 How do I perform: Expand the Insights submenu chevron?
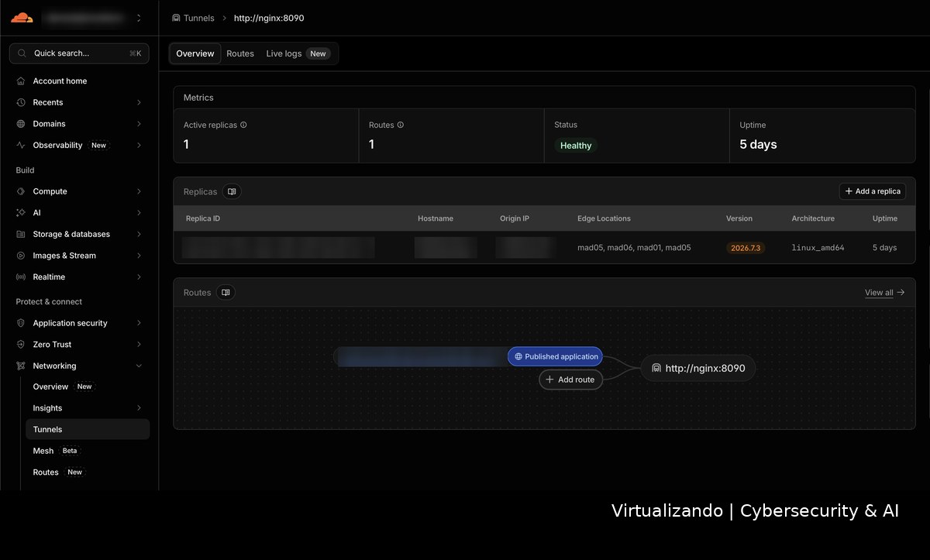pyautogui.click(x=139, y=408)
